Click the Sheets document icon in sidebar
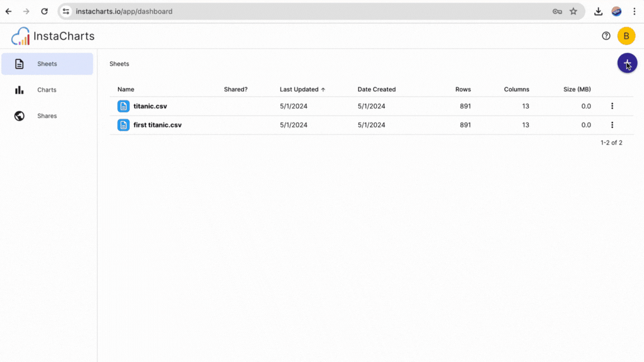The height and width of the screenshot is (362, 644). [x=20, y=64]
